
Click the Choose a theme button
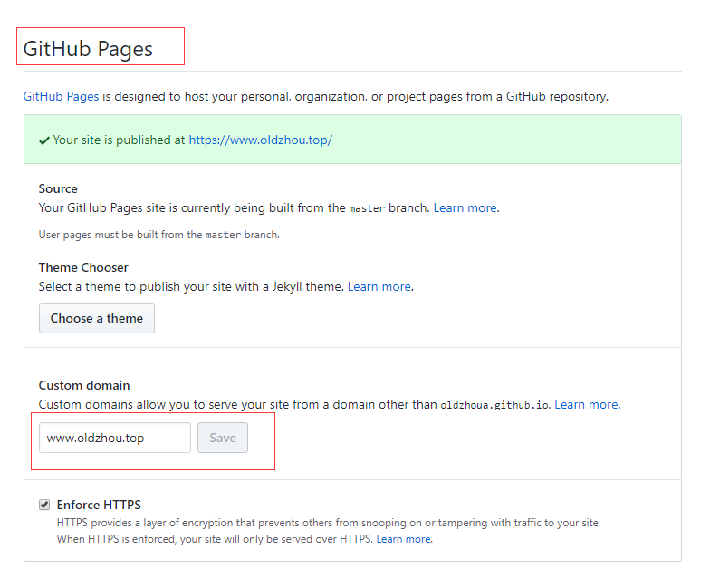click(x=96, y=318)
